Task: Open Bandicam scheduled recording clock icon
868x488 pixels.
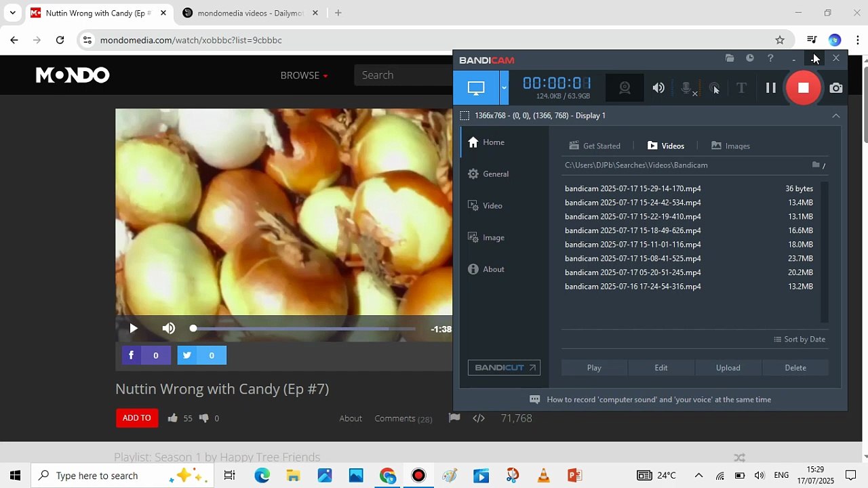Action: [750, 58]
